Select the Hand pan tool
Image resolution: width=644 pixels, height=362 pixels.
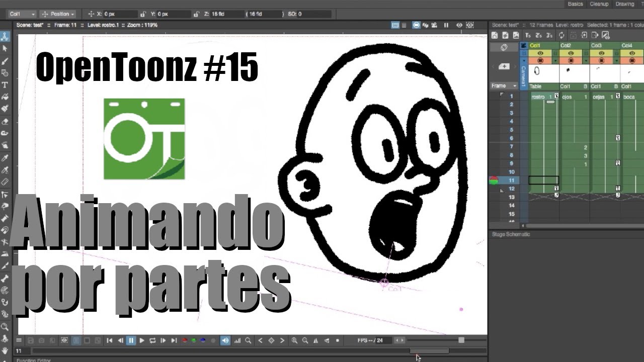click(5, 350)
